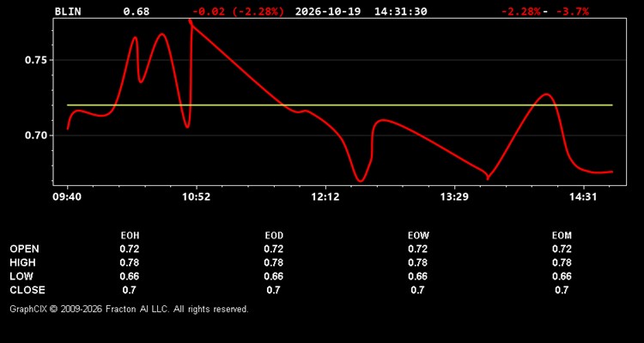Click the EOD open value 0.72

pos(274,249)
